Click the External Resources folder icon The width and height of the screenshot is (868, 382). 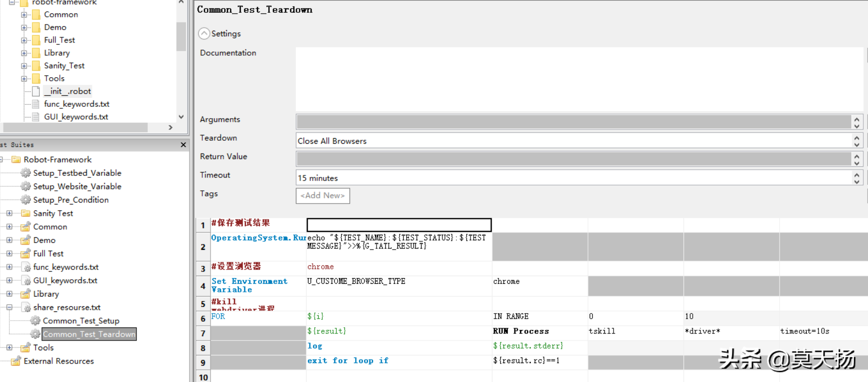(16, 361)
